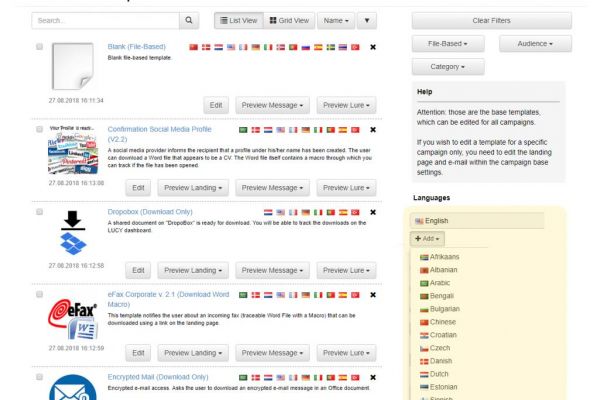Click the filter funnel icon button
Viewport: 600px width, 400px height.
point(367,21)
